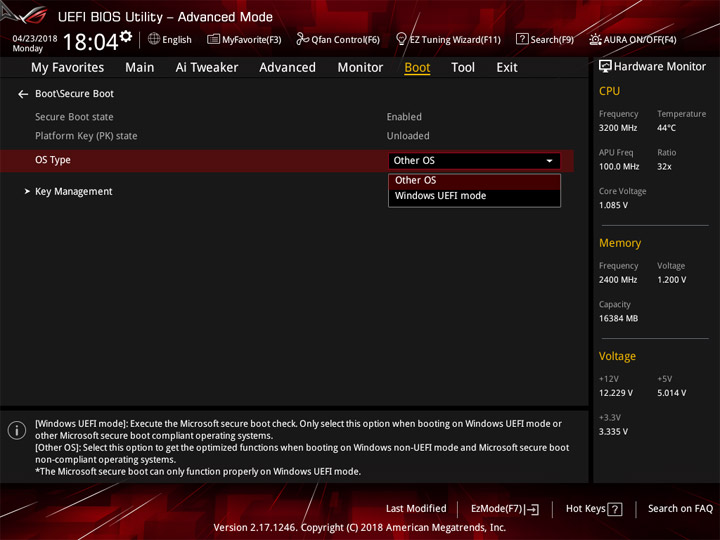Click the Boot\Secure Boot breadcrumb text
Image resolution: width=720 pixels, height=540 pixels.
pyautogui.click(x=74, y=94)
